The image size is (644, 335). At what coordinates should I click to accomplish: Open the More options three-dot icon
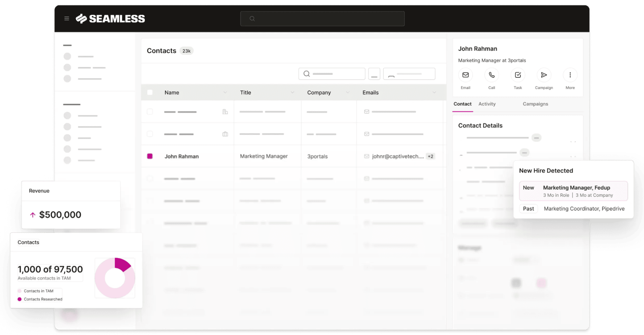(x=570, y=75)
